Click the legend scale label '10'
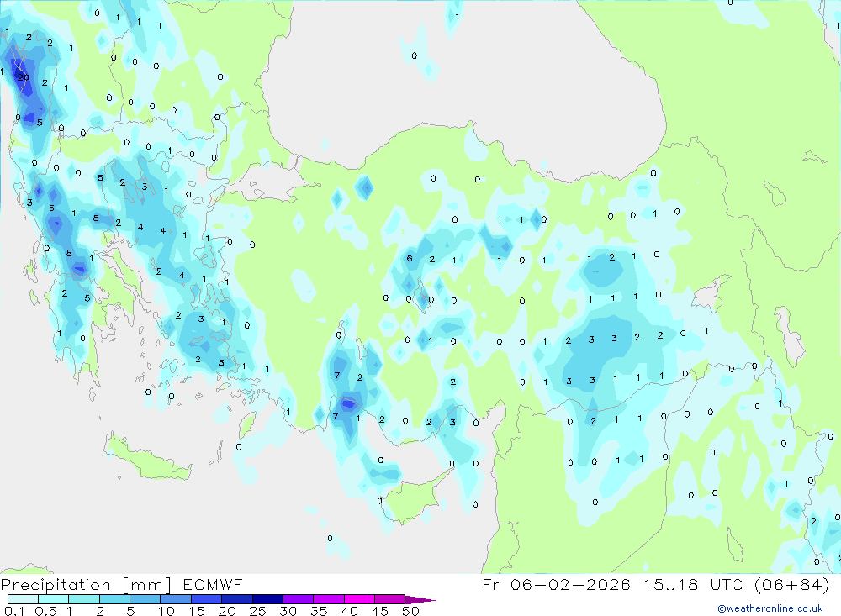Screen dimensions: 841x616 pyautogui.click(x=167, y=611)
